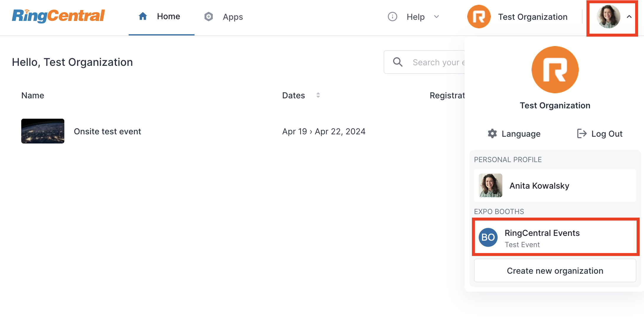Click Create new organization button
This screenshot has height=323, width=644.
(555, 271)
